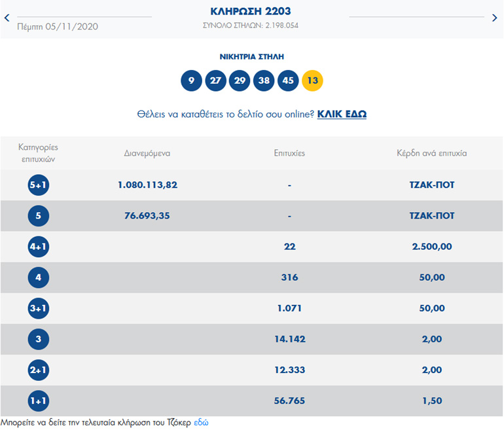Viewport: 504px width, 430px height.
Task: Click the 1+1 category badge
Action: click(39, 401)
